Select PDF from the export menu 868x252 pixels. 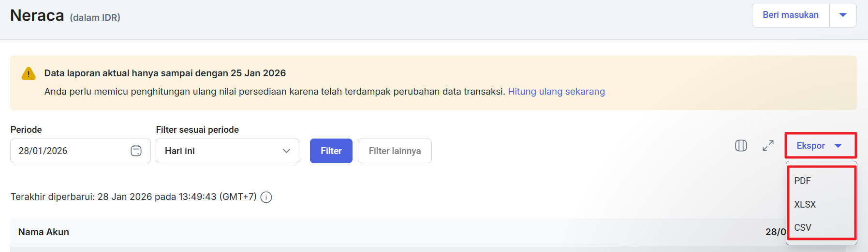802,181
